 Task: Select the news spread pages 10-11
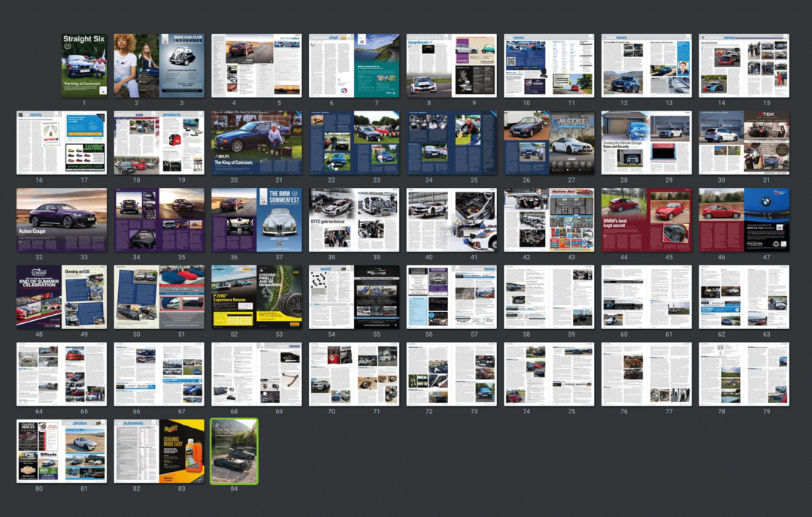click(549, 65)
